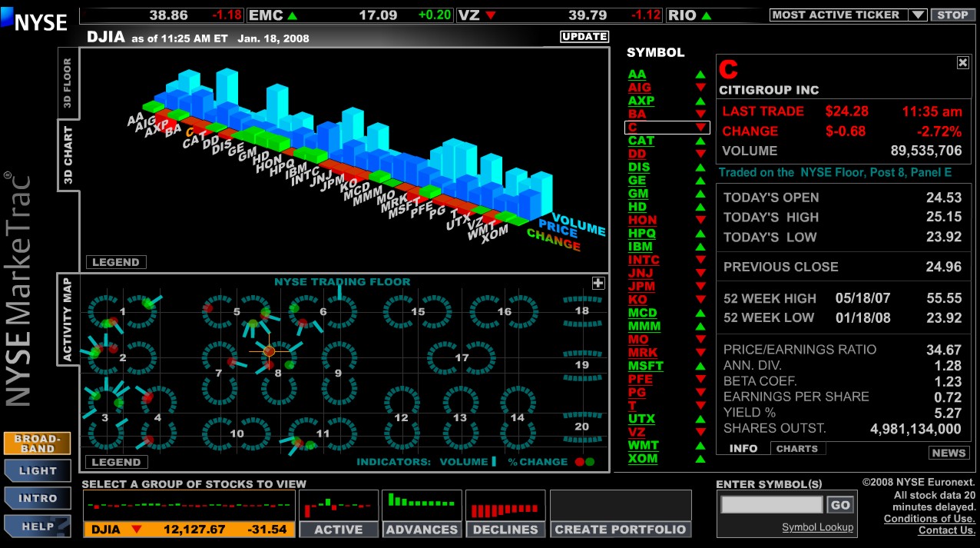Image resolution: width=980 pixels, height=548 pixels.
Task: Click red down arrow next to AIG
Action: click(x=700, y=88)
